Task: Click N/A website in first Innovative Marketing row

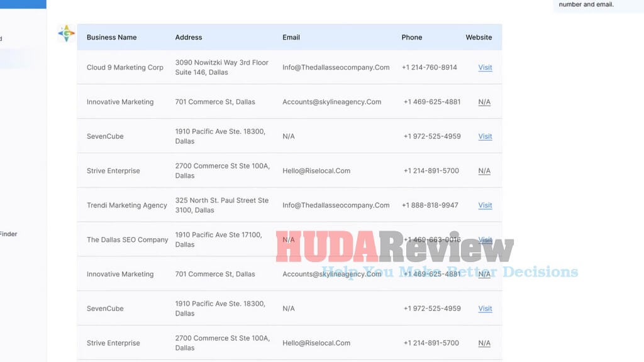Action: coord(484,102)
